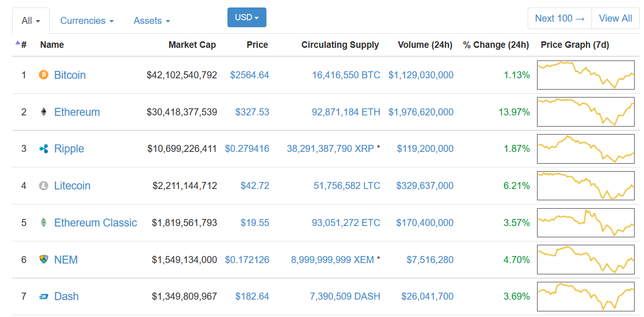Open the Assets dropdown tab
This screenshot has width=644, height=317.
click(152, 21)
